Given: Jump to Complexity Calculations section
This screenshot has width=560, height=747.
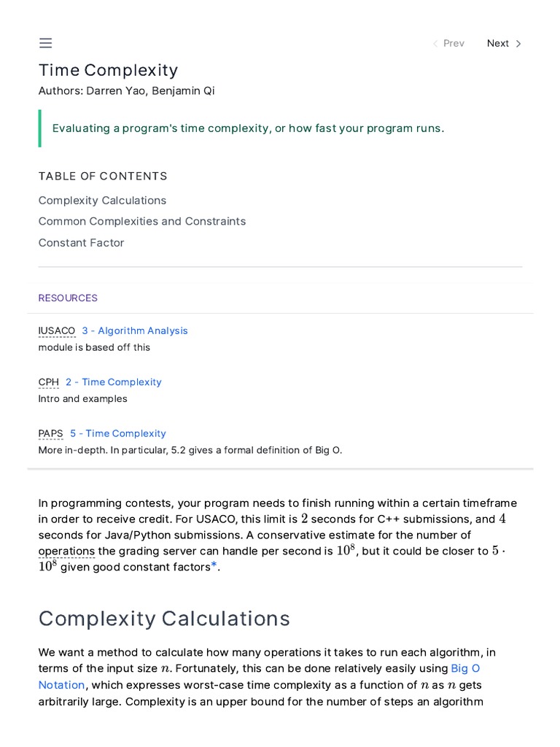Looking at the screenshot, I should (x=102, y=201).
